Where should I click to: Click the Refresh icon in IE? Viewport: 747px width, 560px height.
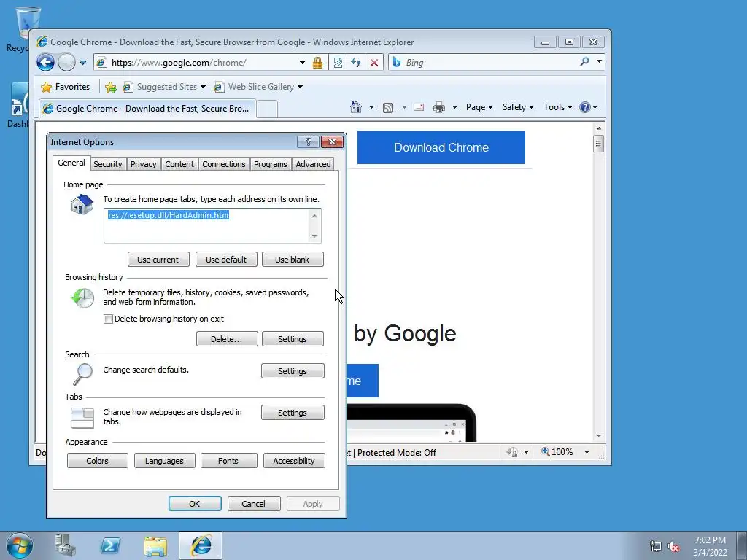(356, 63)
